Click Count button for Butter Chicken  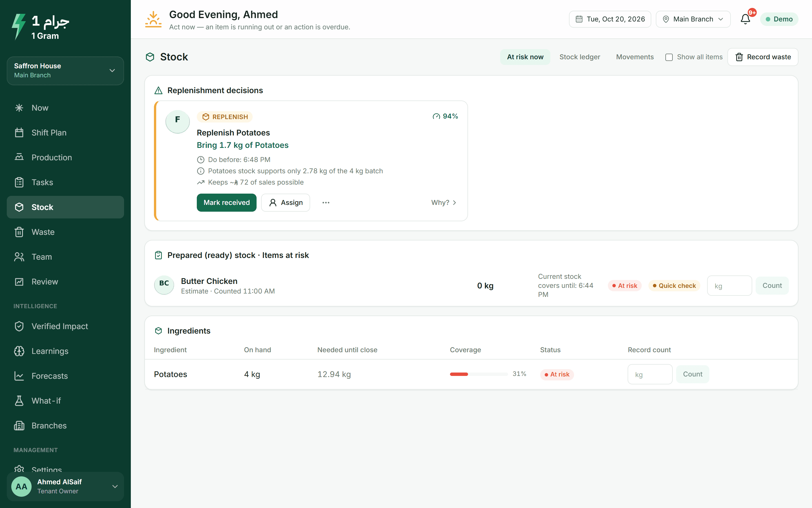pyautogui.click(x=772, y=286)
